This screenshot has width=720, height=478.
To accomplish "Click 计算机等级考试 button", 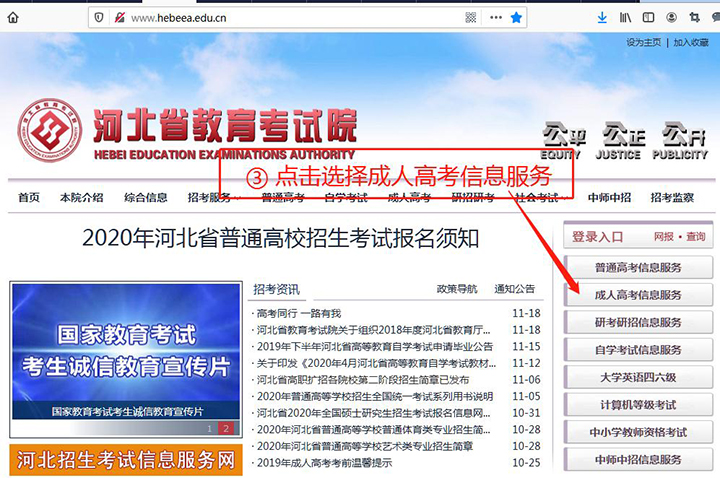I will [x=638, y=405].
